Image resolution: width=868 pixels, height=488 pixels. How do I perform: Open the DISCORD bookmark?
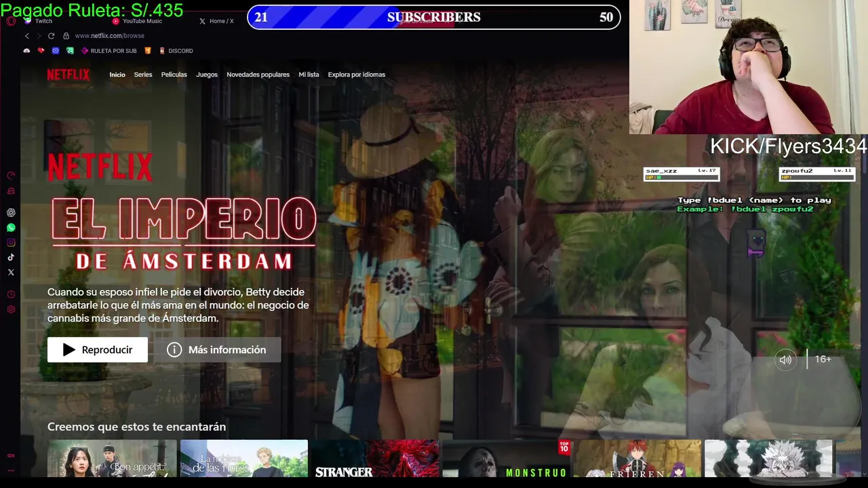click(x=176, y=51)
